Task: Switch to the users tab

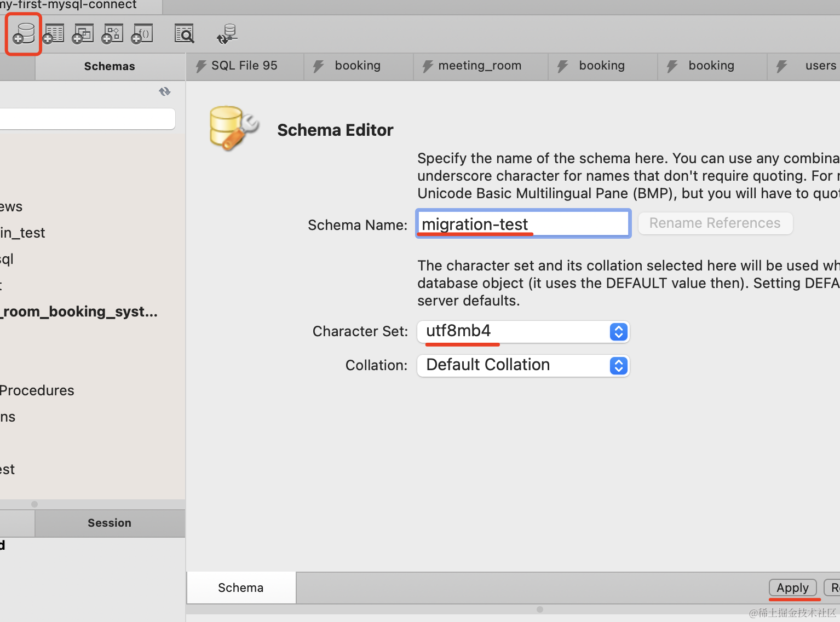Action: click(x=805, y=66)
